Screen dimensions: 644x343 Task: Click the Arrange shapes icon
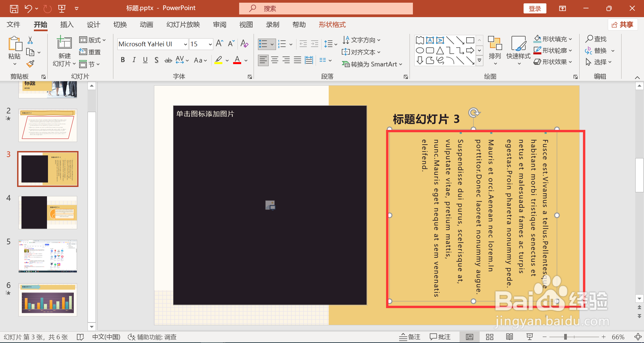[x=495, y=43]
